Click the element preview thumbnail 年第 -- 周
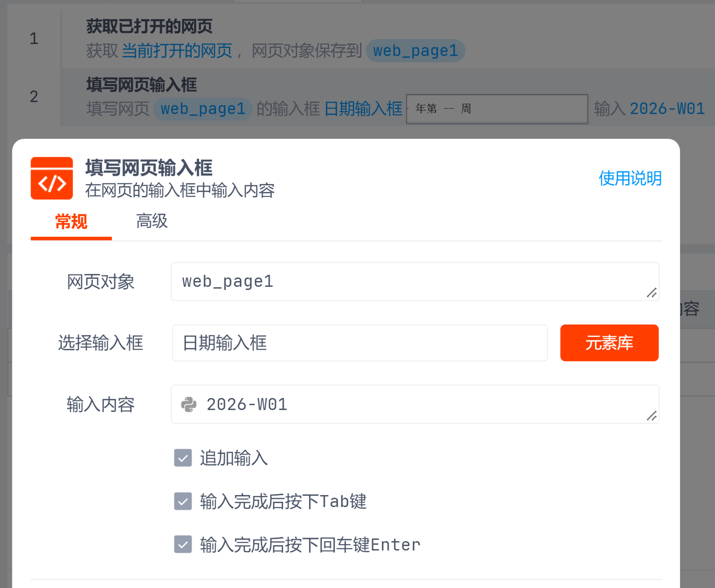This screenshot has width=715, height=588. tap(497, 109)
